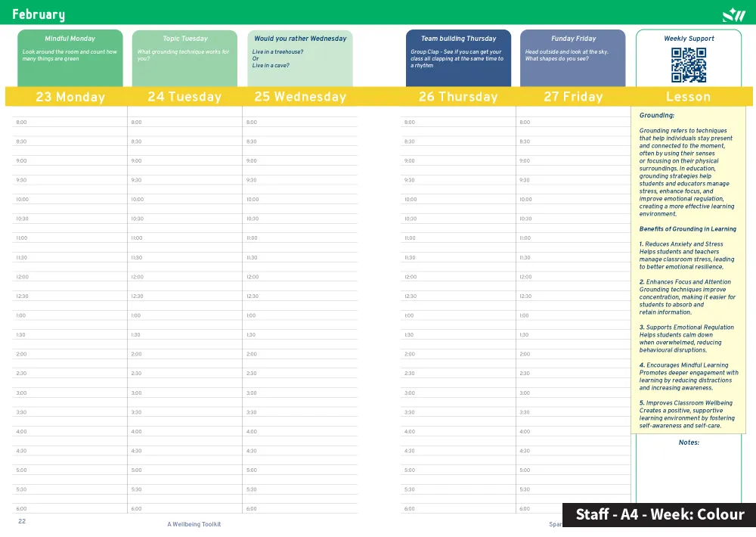Select the Would you rather Wednesday card
The image size is (756, 537).
(300, 57)
